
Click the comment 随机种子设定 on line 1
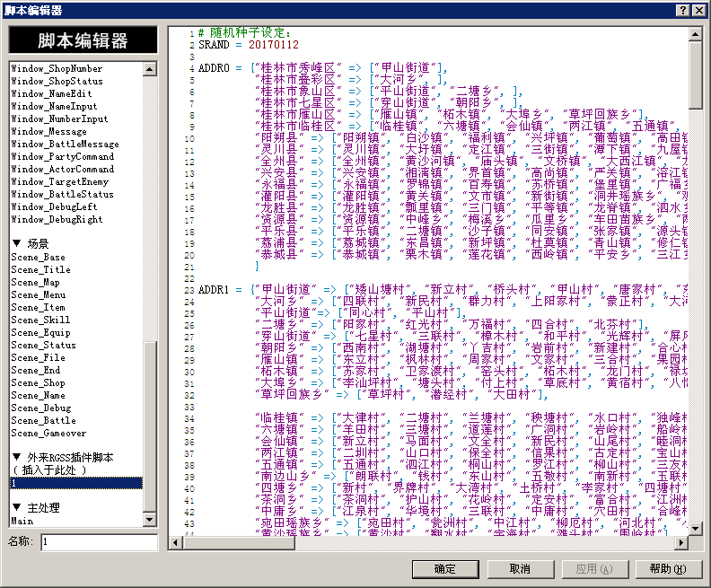(x=247, y=32)
